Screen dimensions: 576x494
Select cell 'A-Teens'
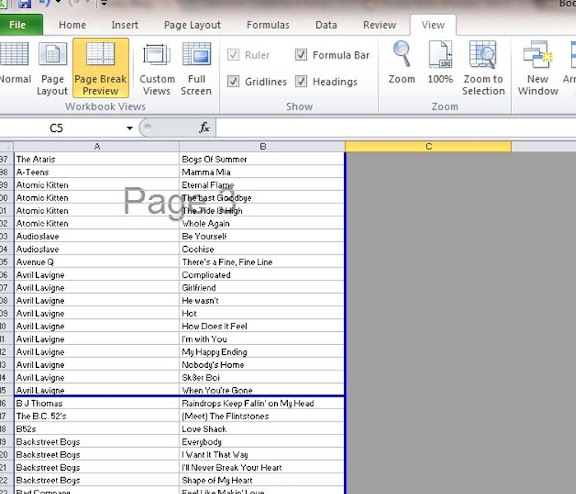click(x=97, y=172)
